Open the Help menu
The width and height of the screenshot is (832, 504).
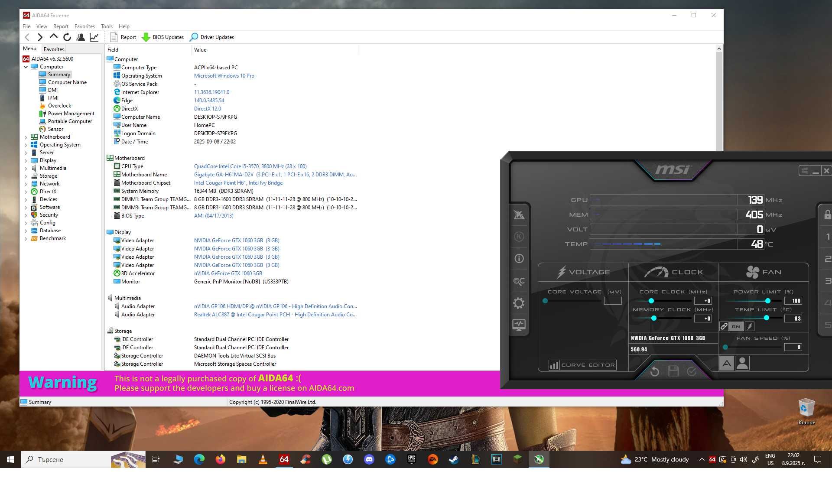(124, 26)
